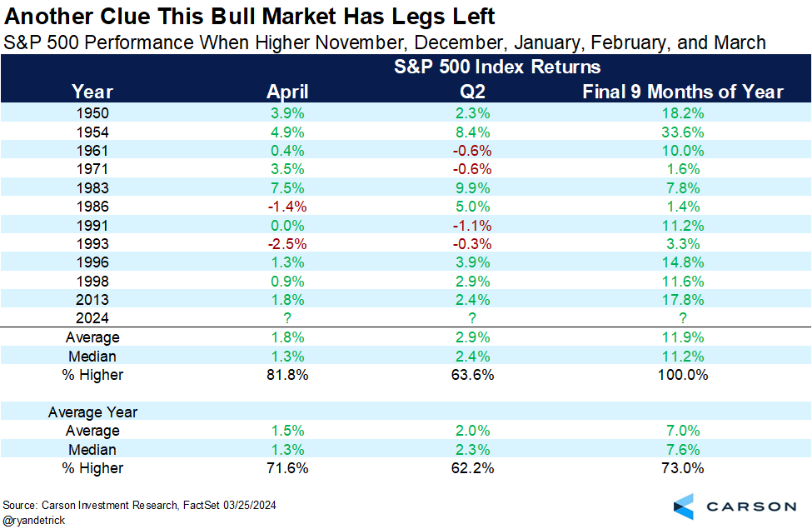812x529 pixels.
Task: Select the Q2 column header
Action: pyautogui.click(x=472, y=92)
